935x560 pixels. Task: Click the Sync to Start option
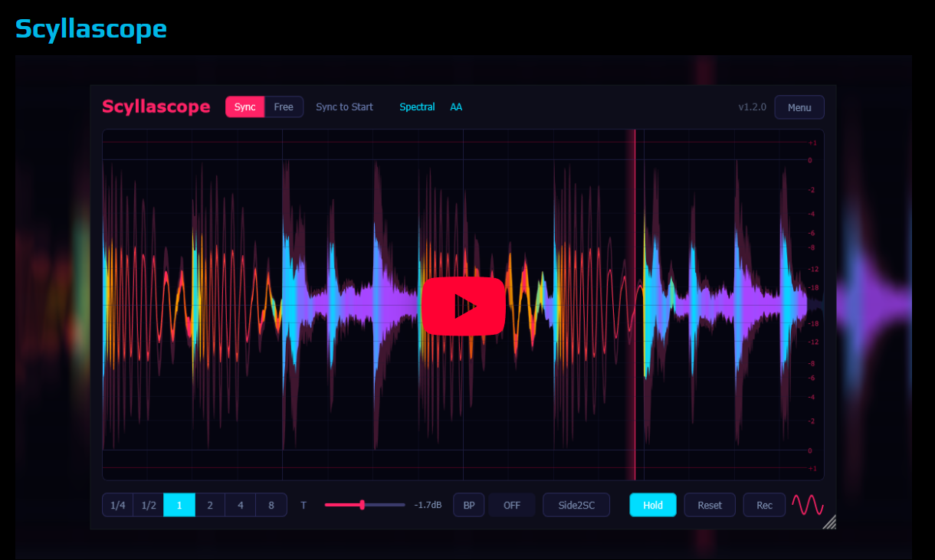(x=344, y=107)
